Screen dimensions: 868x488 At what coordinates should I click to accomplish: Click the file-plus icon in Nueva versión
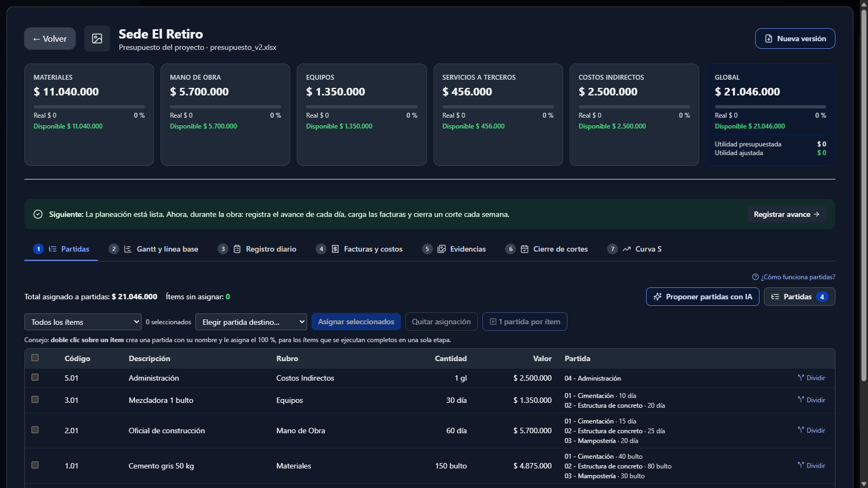(x=769, y=38)
